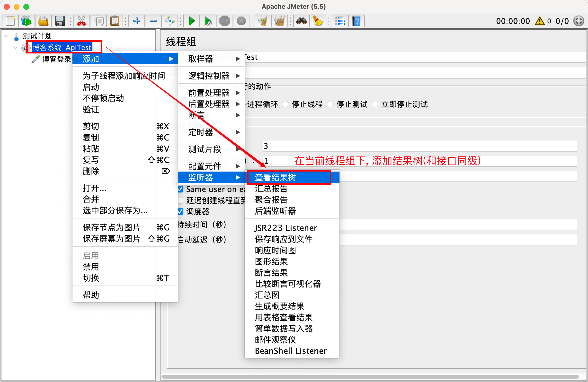Click 复制 in context menu

point(125,138)
